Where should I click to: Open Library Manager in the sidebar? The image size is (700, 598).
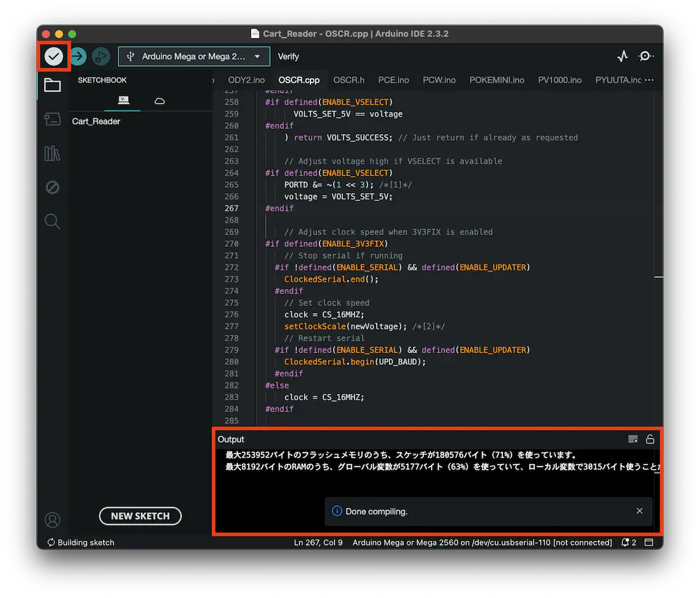click(x=52, y=153)
